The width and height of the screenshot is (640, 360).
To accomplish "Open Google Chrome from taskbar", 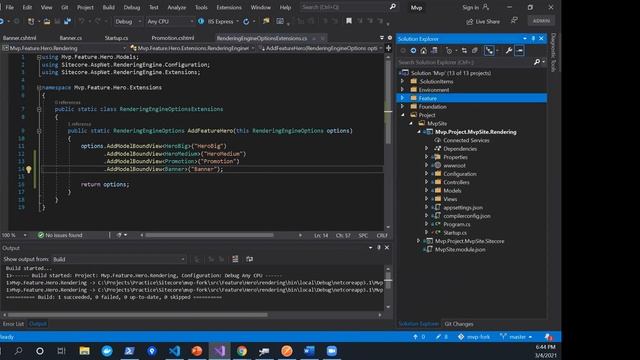I will pyautogui.click(x=242, y=351).
